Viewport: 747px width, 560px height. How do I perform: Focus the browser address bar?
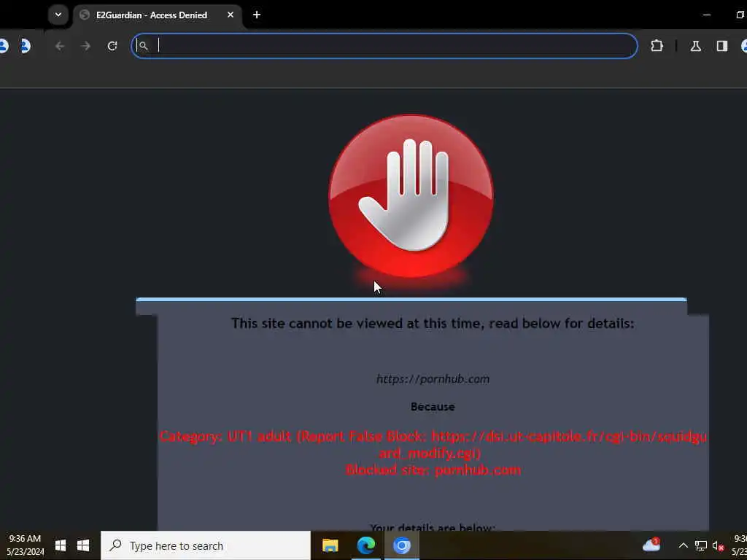pyautogui.click(x=384, y=46)
